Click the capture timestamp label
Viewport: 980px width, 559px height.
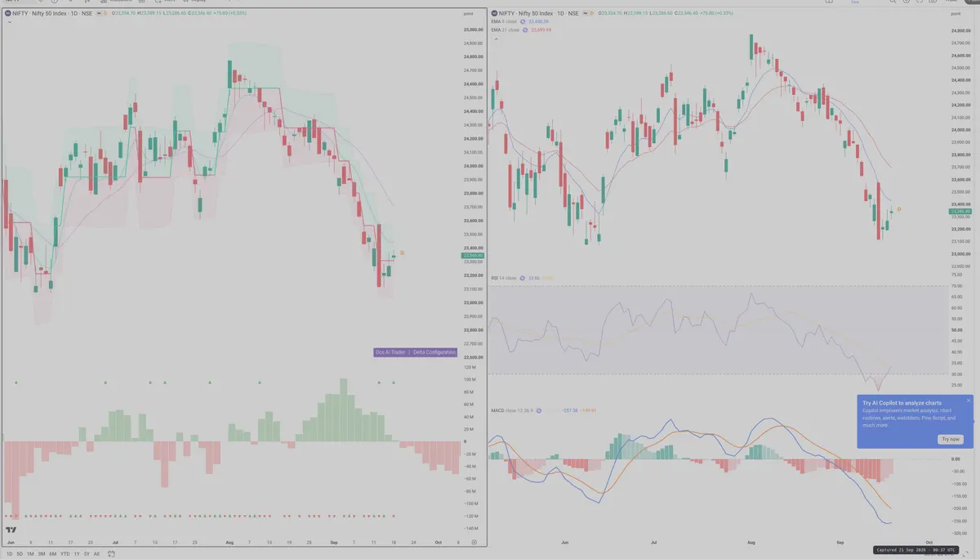915,550
